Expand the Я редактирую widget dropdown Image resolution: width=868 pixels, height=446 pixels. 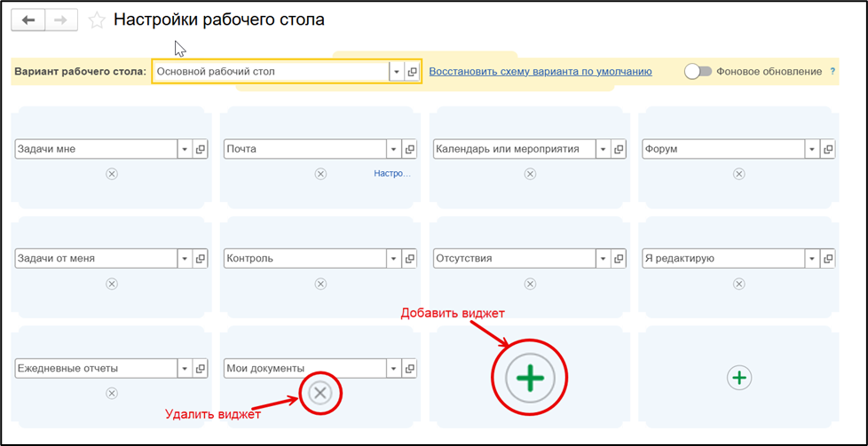point(812,258)
